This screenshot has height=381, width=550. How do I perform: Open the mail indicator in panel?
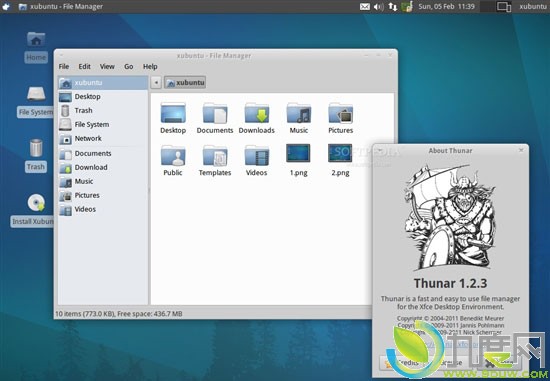[x=365, y=6]
